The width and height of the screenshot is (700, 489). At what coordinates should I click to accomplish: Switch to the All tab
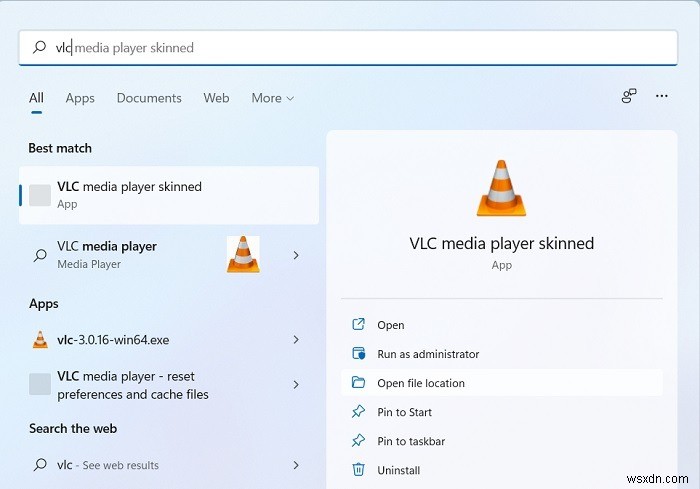(37, 98)
